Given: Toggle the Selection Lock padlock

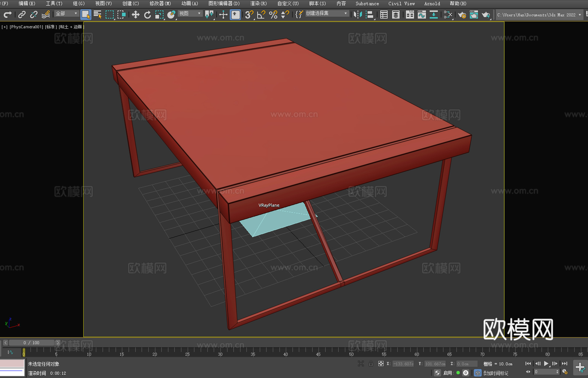Looking at the screenshot, I should point(371,364).
